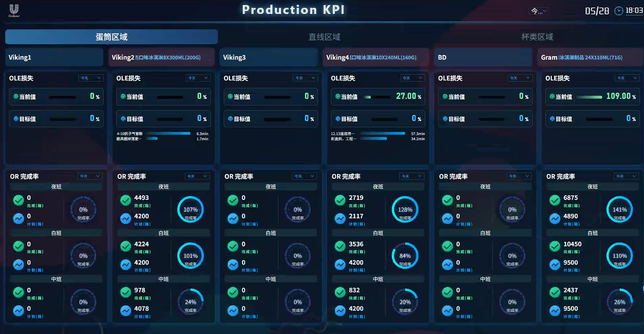Switch to the 直线区域 tab
Screen dimensions: 644x334
click(x=324, y=37)
